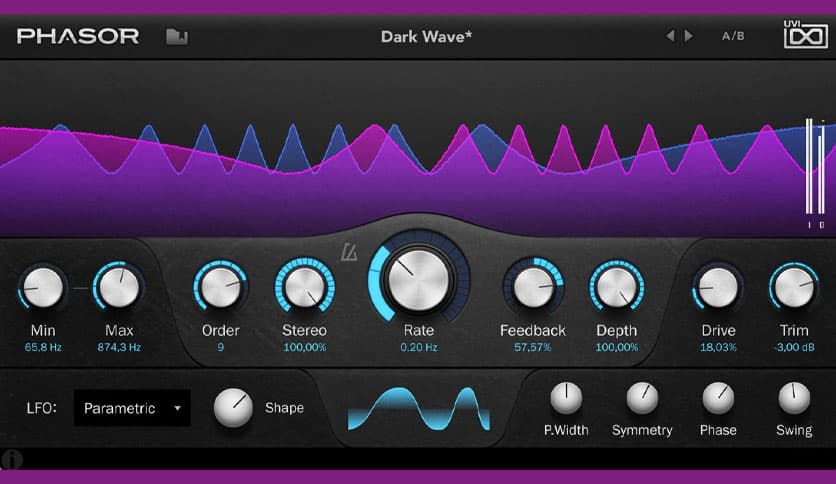This screenshot has width=836, height=484.
Task: Click the Rate 0,20 Hz value
Action: point(419,348)
